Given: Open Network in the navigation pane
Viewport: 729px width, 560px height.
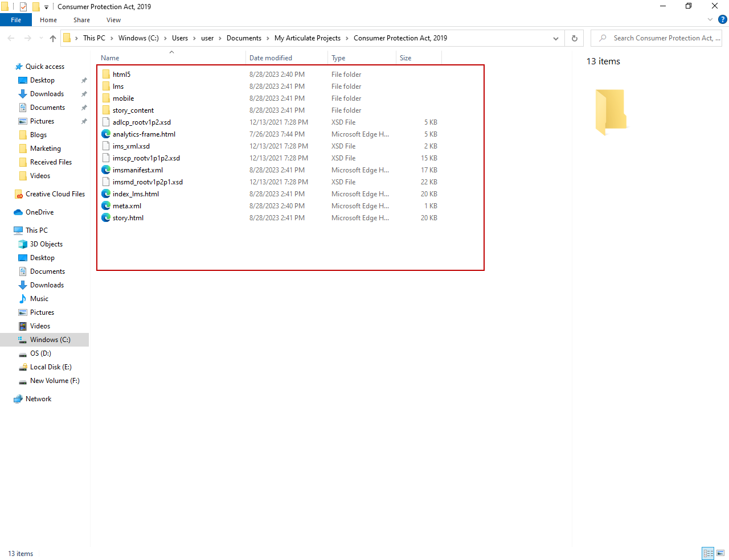Looking at the screenshot, I should pos(38,399).
